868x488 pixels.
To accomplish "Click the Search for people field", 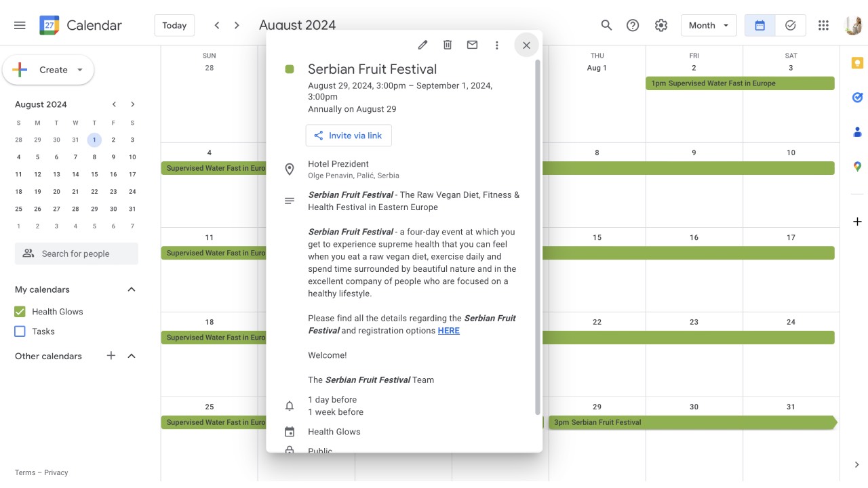I will (x=76, y=253).
